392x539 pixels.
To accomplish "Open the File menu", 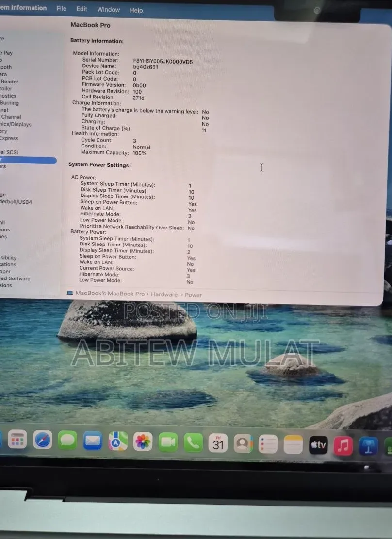I will tap(61, 8).
